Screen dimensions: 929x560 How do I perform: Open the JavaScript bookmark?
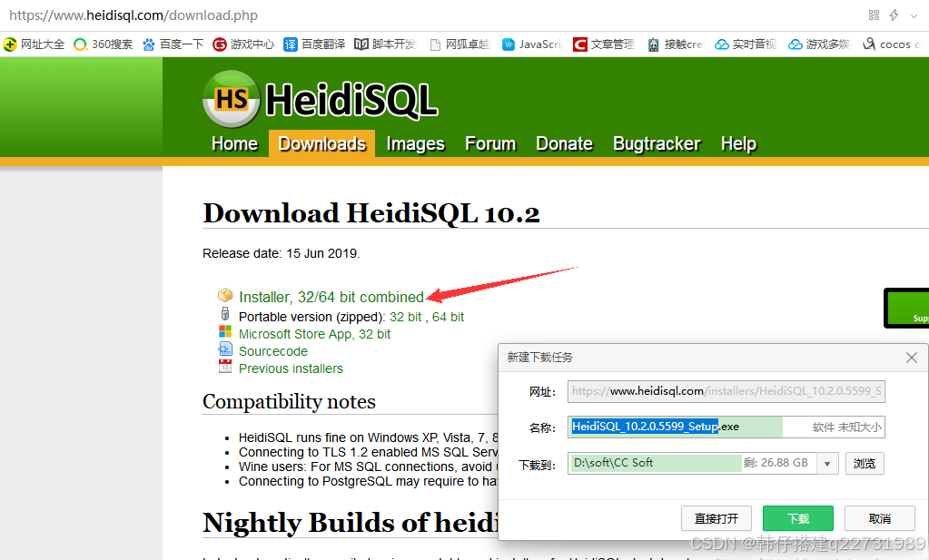(x=531, y=44)
